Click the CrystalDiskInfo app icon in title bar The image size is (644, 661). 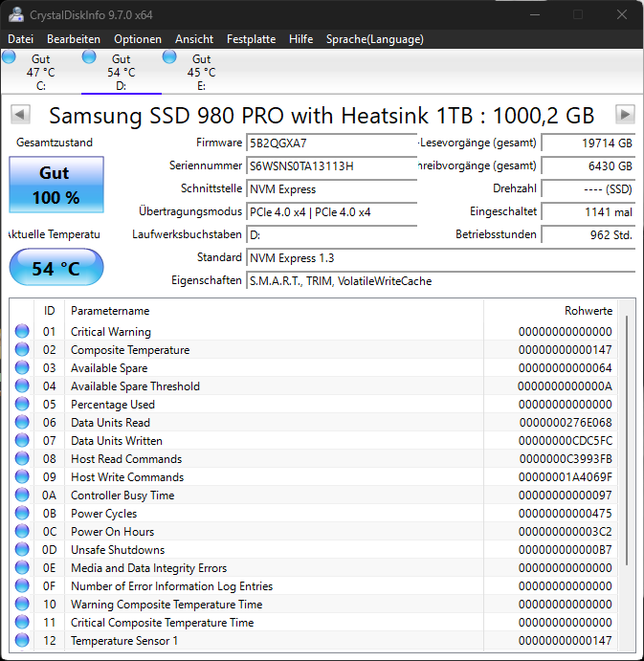point(16,14)
